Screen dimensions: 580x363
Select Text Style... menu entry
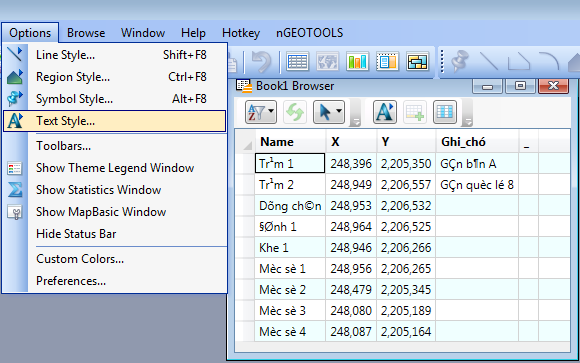115,121
